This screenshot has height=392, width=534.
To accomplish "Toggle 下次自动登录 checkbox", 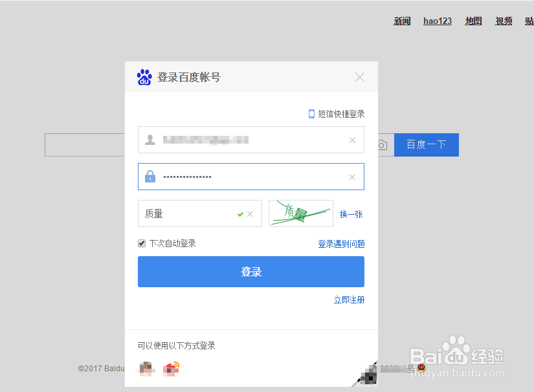I will [x=142, y=243].
